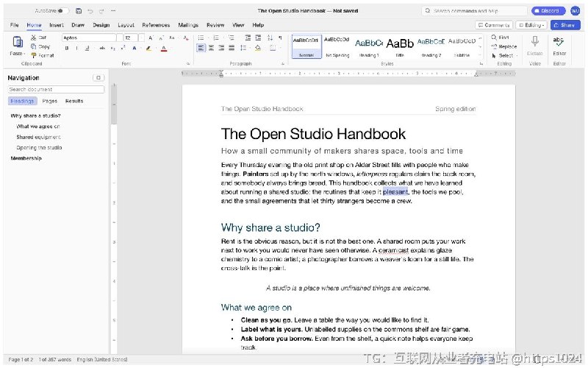Screen dimensions: 588x368
Task: Open Find in the Editing group
Action: coord(501,38)
